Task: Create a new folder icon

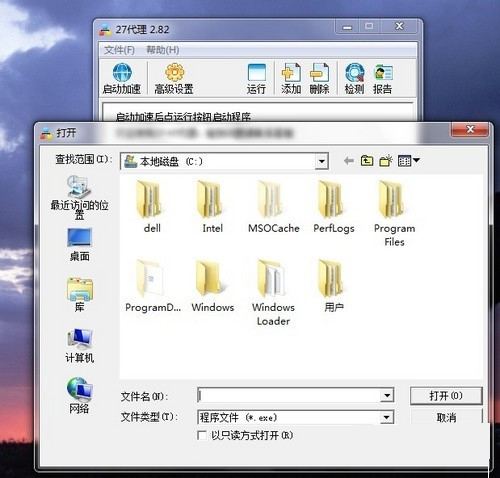Action: pos(386,161)
